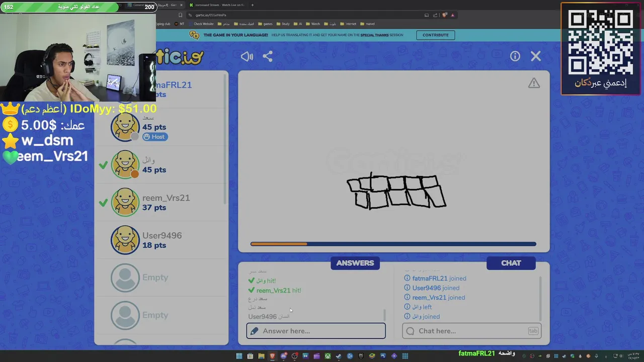This screenshot has width=644, height=362.
Task: Click the QR code support image
Action: [600, 41]
